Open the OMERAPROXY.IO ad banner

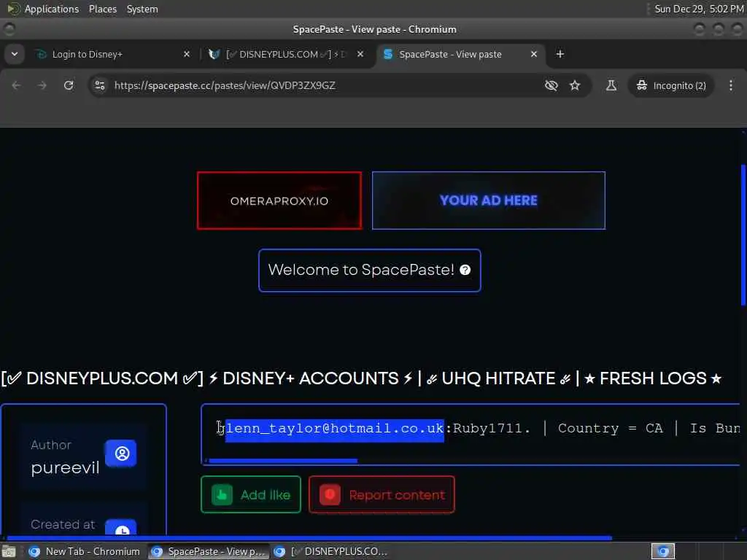[x=279, y=201]
